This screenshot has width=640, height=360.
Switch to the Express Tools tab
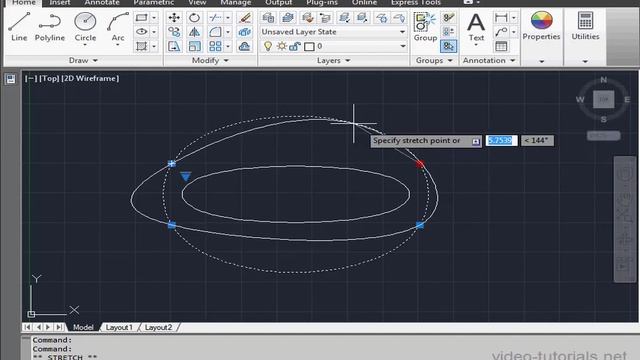pos(416,2)
